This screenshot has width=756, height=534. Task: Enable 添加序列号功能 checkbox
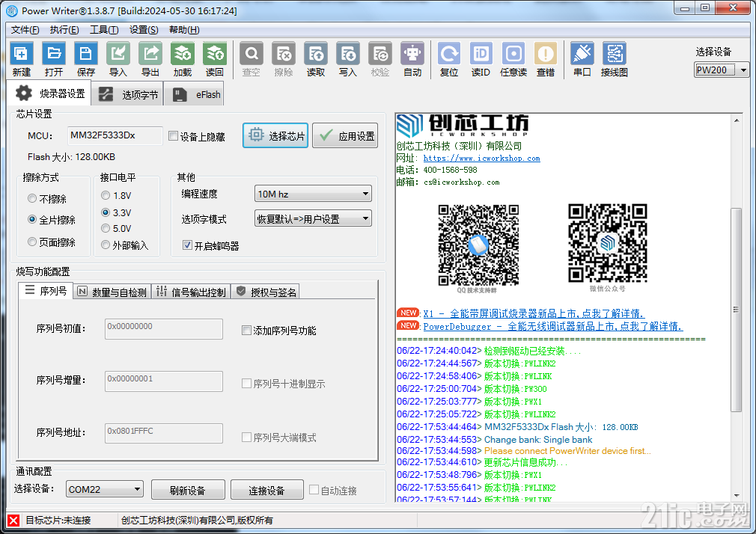coord(246,330)
